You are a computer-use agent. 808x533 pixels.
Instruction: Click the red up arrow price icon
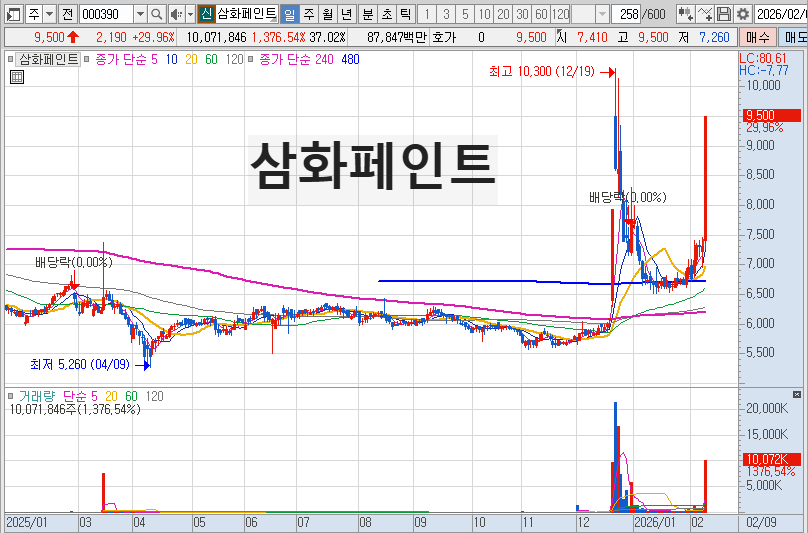(73, 37)
